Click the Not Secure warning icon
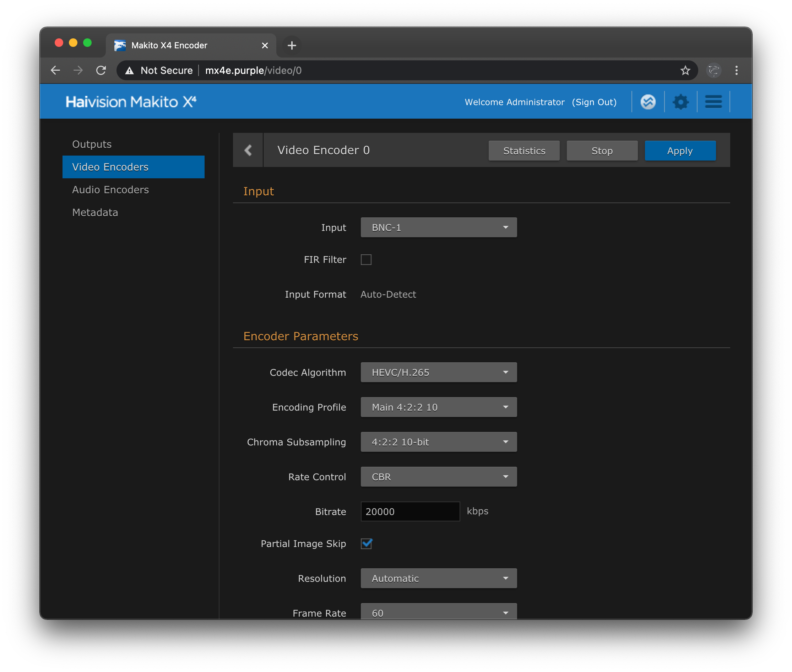This screenshot has height=672, width=792. pos(130,70)
